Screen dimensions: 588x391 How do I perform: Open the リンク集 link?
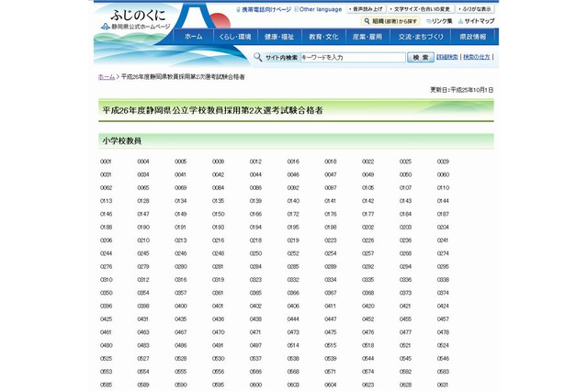[439, 21]
